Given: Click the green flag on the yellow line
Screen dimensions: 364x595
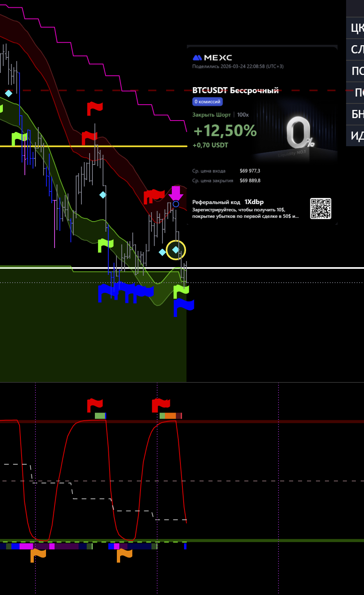Looking at the screenshot, I should [x=19, y=138].
